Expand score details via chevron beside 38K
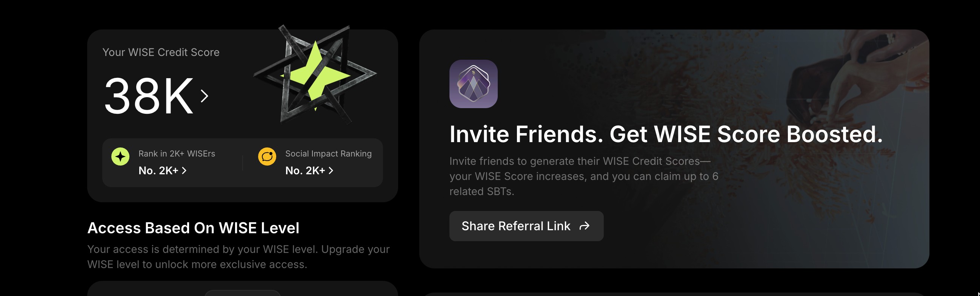This screenshot has width=980, height=296. [205, 96]
